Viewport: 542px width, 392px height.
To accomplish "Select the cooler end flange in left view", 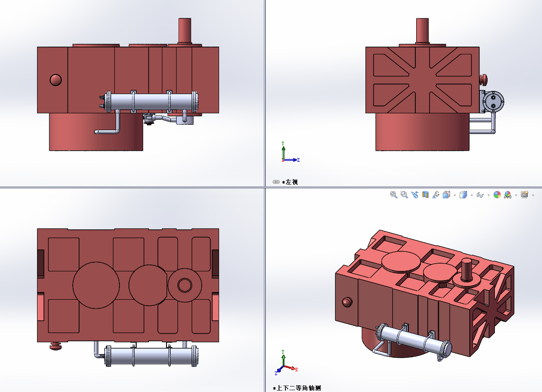I will tap(493, 101).
